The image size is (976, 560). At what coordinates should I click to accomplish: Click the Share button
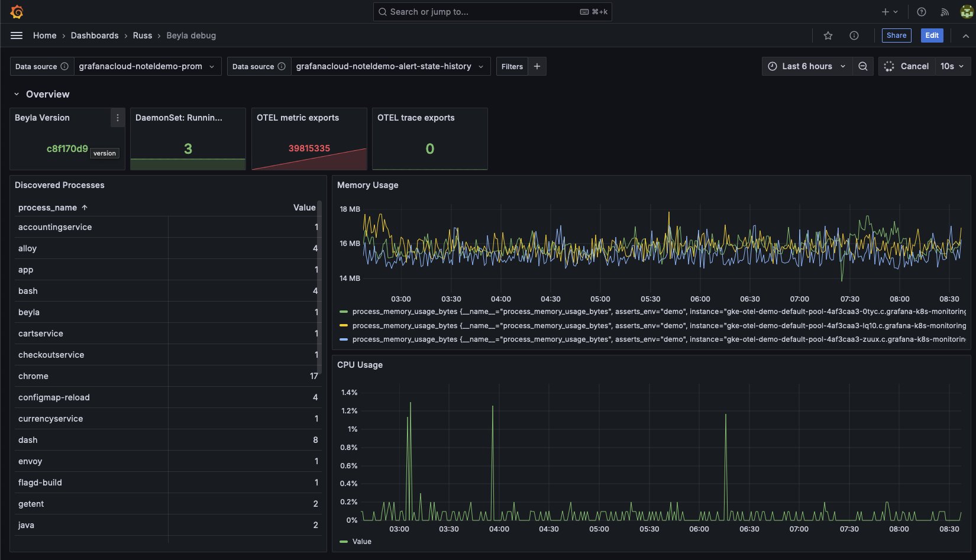pos(896,35)
